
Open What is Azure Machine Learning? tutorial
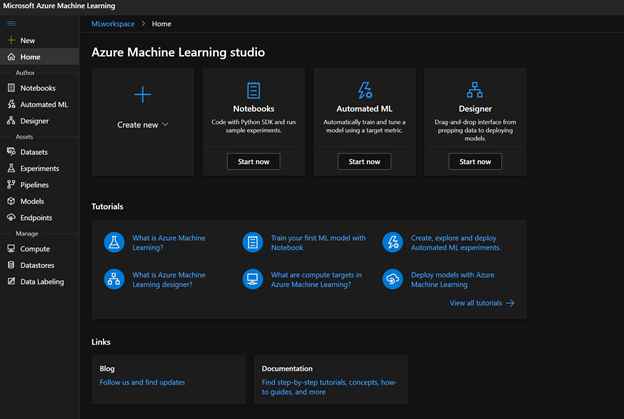(169, 242)
